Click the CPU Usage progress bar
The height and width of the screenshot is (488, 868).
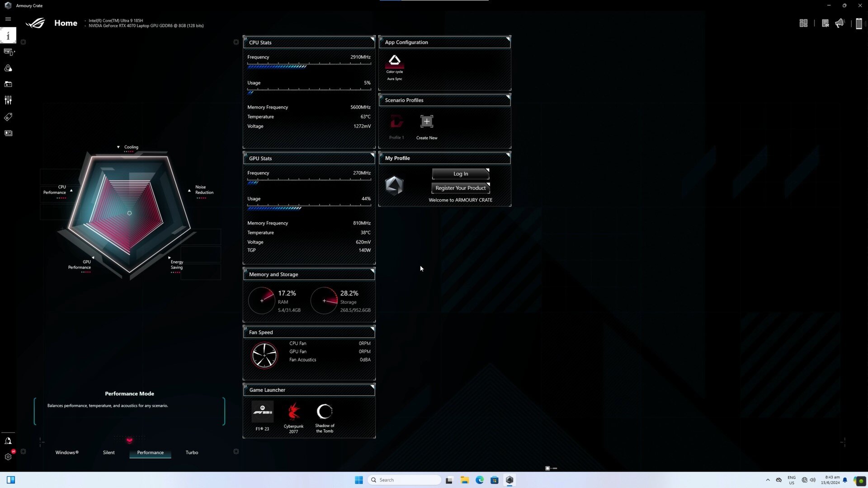coord(309,91)
